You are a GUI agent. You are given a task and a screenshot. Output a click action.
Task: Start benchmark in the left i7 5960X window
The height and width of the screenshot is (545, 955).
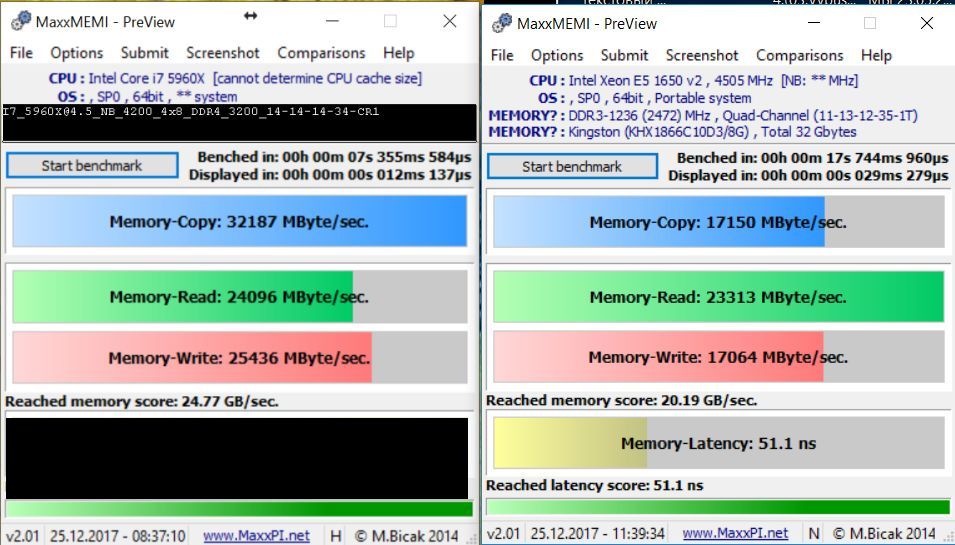[92, 166]
